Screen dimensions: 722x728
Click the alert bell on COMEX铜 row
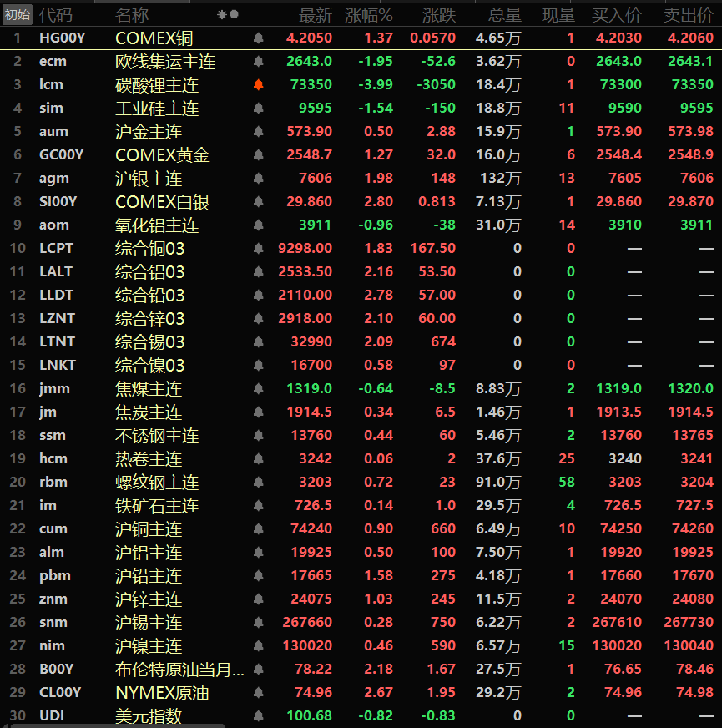coord(258,38)
